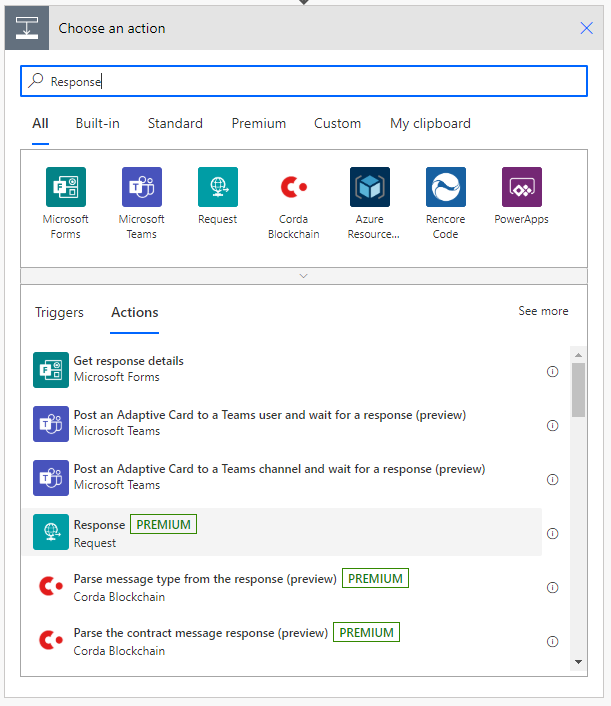Click Teams icon for Teams channel adaptive card
The width and height of the screenshot is (611, 706).
[51, 478]
